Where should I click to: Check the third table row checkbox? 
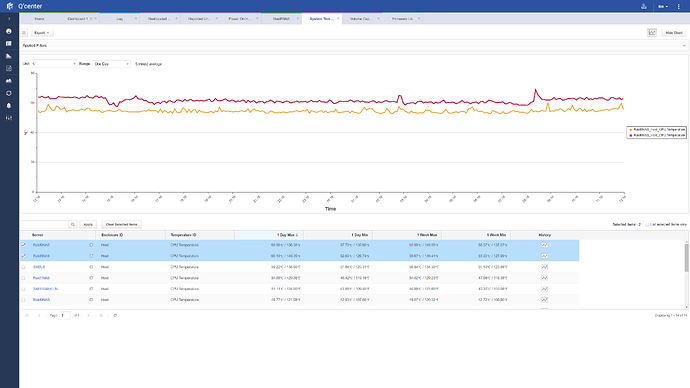(x=24, y=267)
